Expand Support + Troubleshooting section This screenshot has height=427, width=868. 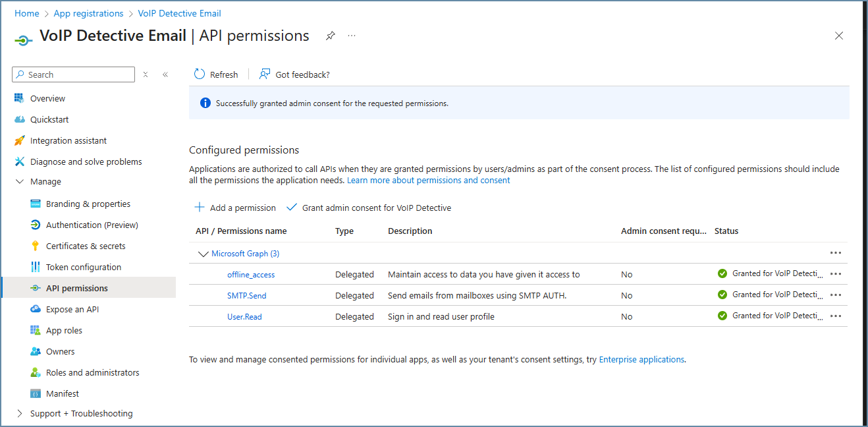point(19,413)
